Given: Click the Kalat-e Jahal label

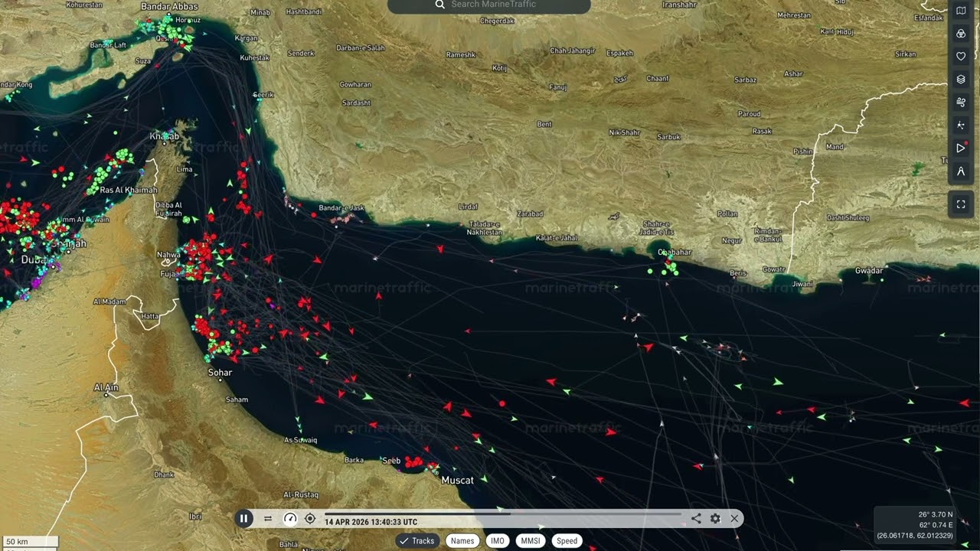Looking at the screenshot, I should pos(557,238).
